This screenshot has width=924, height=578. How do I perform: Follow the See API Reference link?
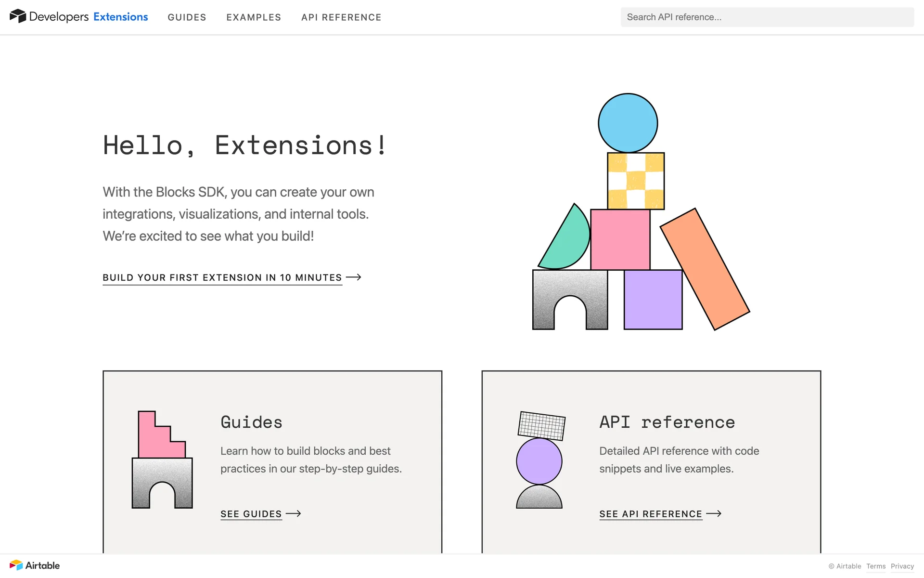650,514
